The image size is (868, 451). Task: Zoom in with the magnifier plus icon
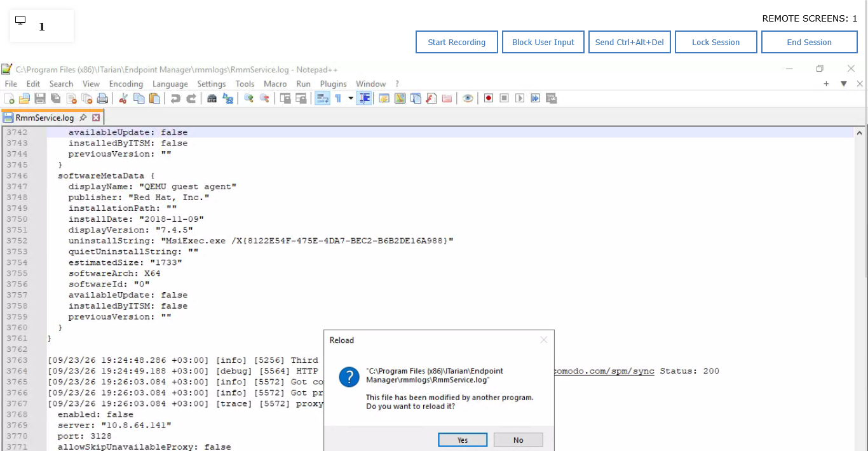248,98
